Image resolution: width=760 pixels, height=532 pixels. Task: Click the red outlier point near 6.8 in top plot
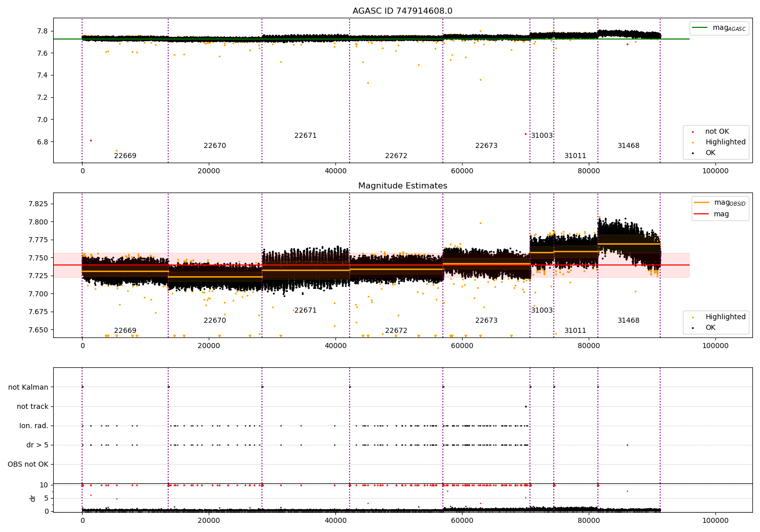click(x=91, y=140)
